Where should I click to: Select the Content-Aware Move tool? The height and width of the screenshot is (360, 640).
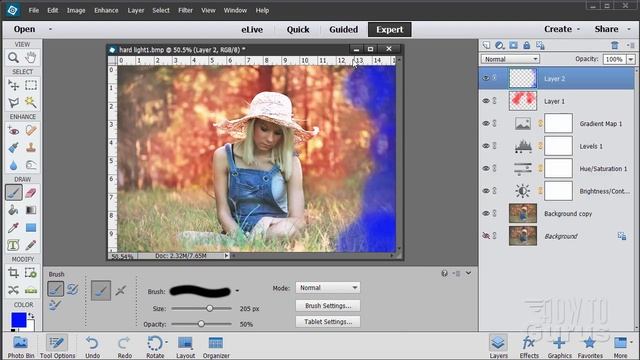[13, 290]
